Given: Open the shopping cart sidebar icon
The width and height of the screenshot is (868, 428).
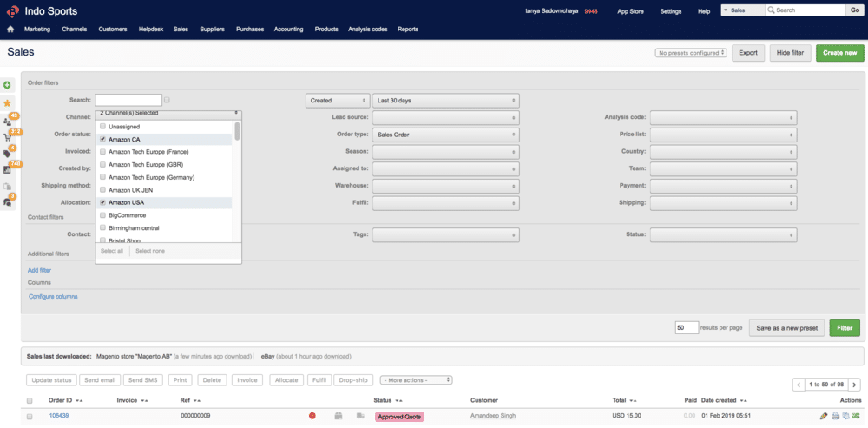Looking at the screenshot, I should 8,137.
